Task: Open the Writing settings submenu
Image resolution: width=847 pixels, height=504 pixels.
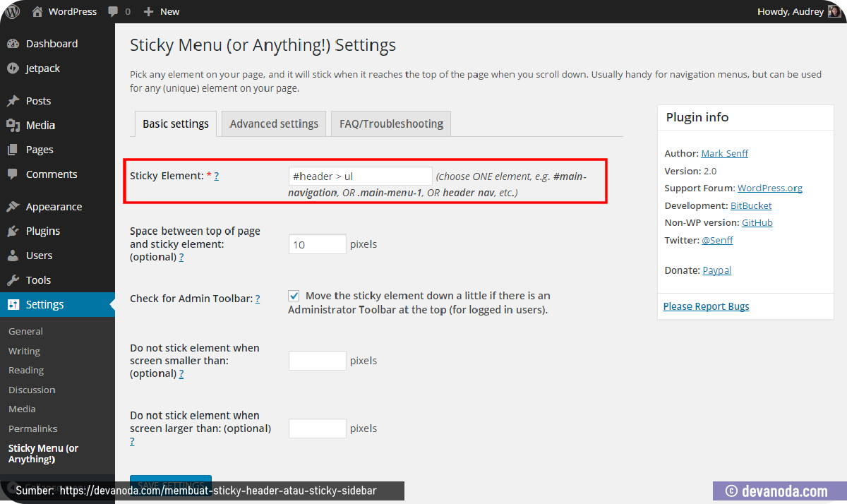Action: 24,351
